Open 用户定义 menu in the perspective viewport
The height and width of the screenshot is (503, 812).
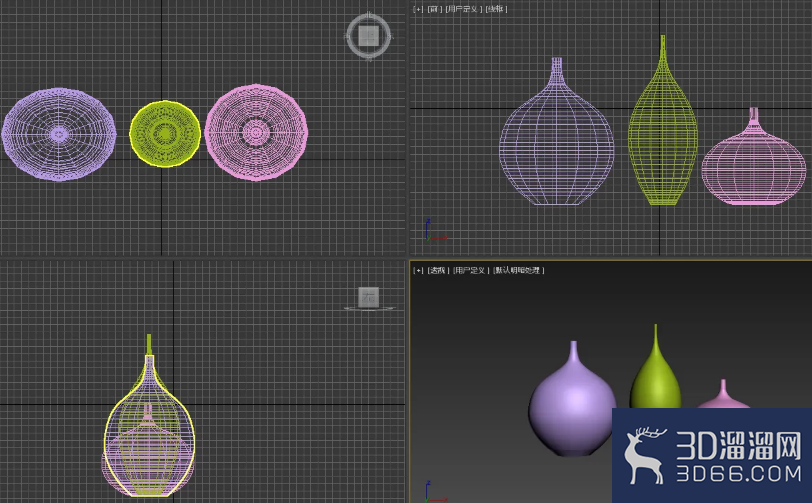[471, 270]
